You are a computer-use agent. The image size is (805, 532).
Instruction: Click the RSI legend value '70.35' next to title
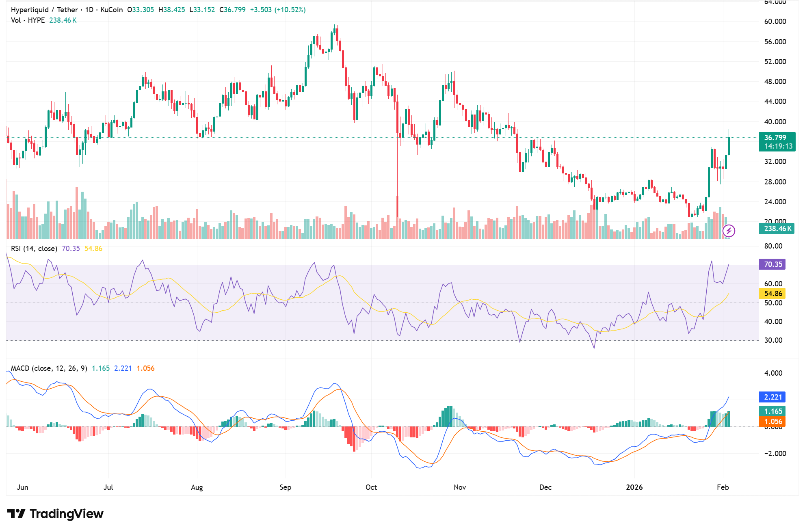[70, 248]
